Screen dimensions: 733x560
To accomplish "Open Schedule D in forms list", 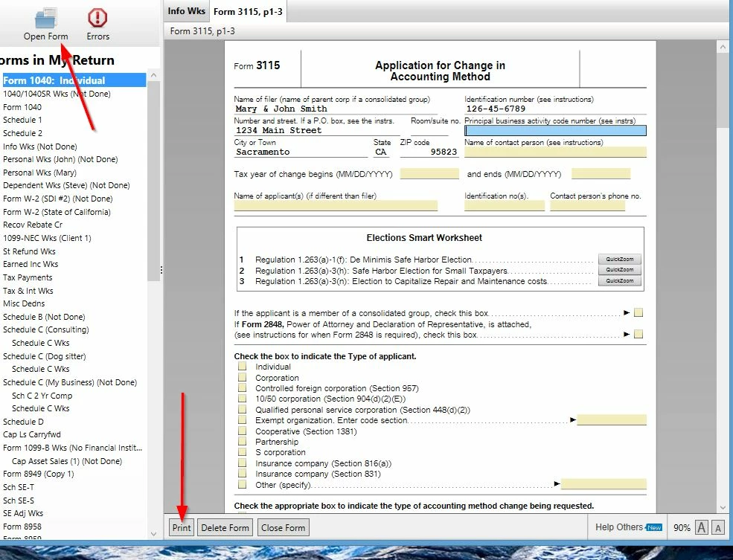I will click(23, 422).
